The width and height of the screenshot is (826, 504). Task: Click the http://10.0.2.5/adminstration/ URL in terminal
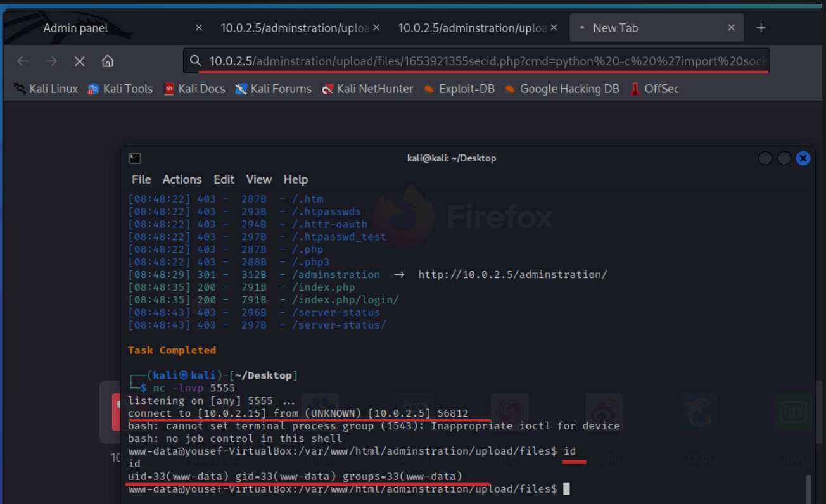[x=512, y=274]
